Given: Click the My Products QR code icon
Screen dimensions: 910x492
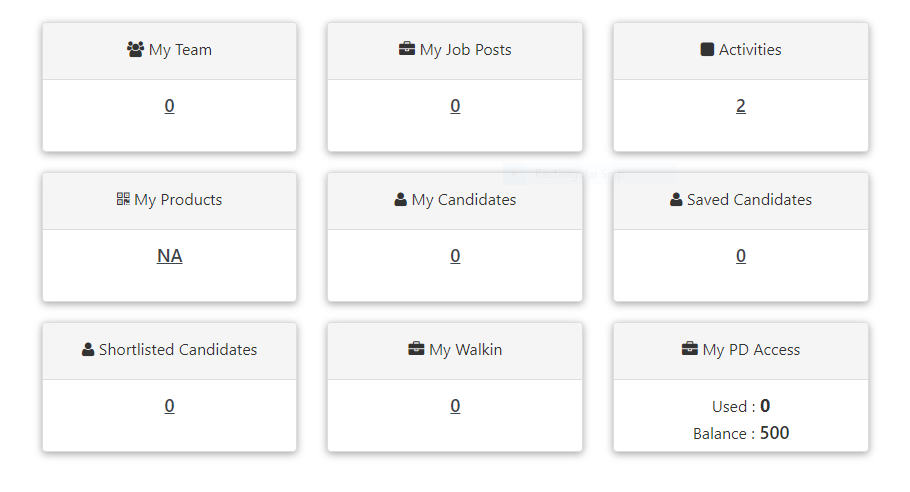Looking at the screenshot, I should point(123,199).
